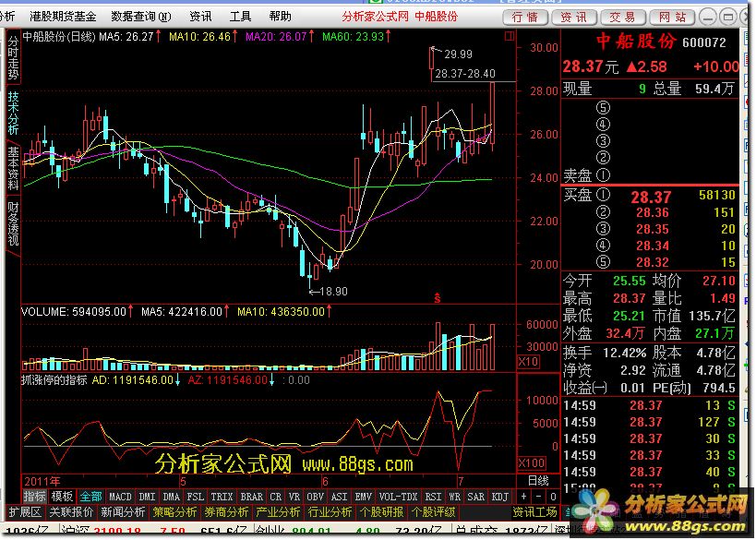This screenshot has height=540, width=756.
Task: Switch to the RSI indicator
Action: (x=433, y=496)
